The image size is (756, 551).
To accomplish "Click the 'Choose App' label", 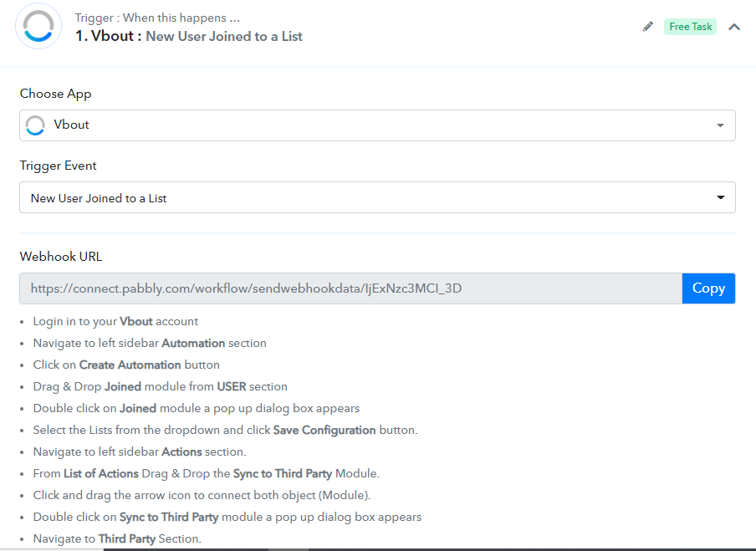I will [x=55, y=94].
